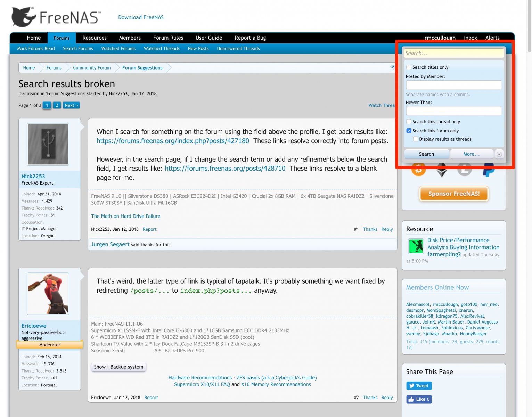This screenshot has height=417, width=532.
Task: Click the Ethereum donation icon
Action: [442, 170]
